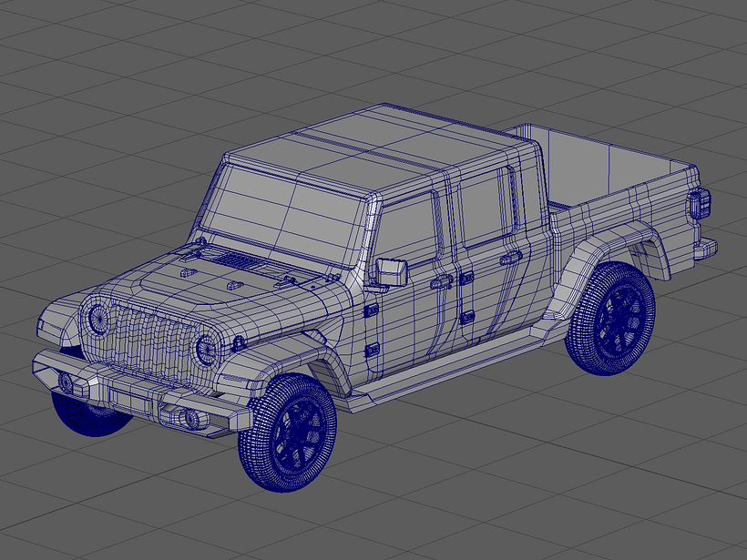Screen dimensions: 747x560
Task: Click the seven-slot front grille
Action: (150, 343)
